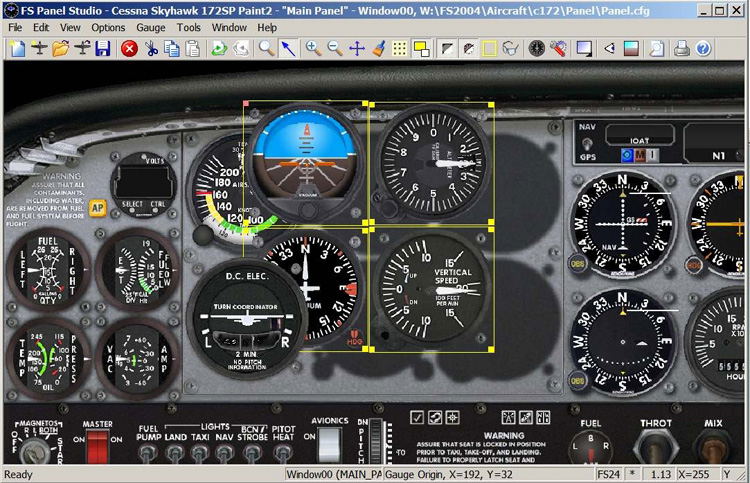Cut selection with scissors icon
This screenshot has width=750, height=483.
click(x=151, y=48)
